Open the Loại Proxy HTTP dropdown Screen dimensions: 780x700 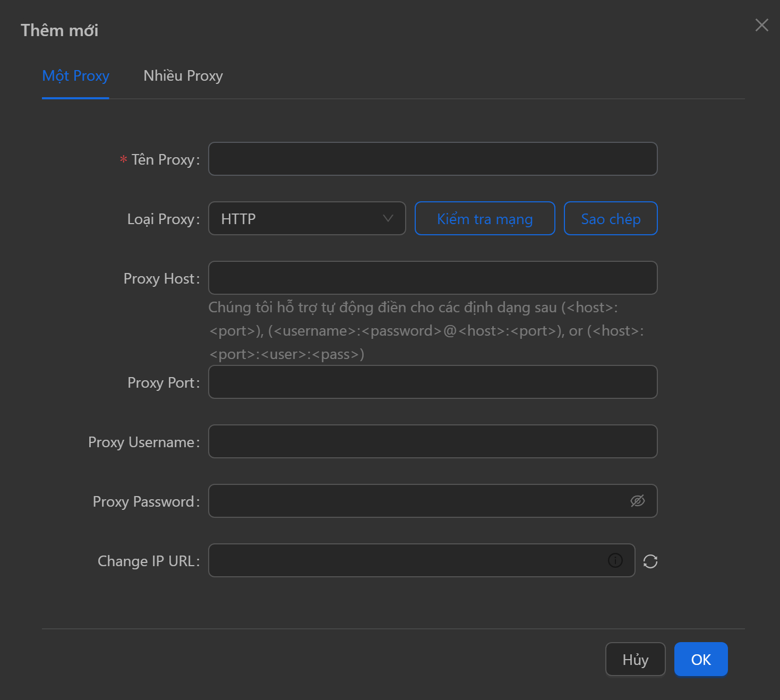300,218
